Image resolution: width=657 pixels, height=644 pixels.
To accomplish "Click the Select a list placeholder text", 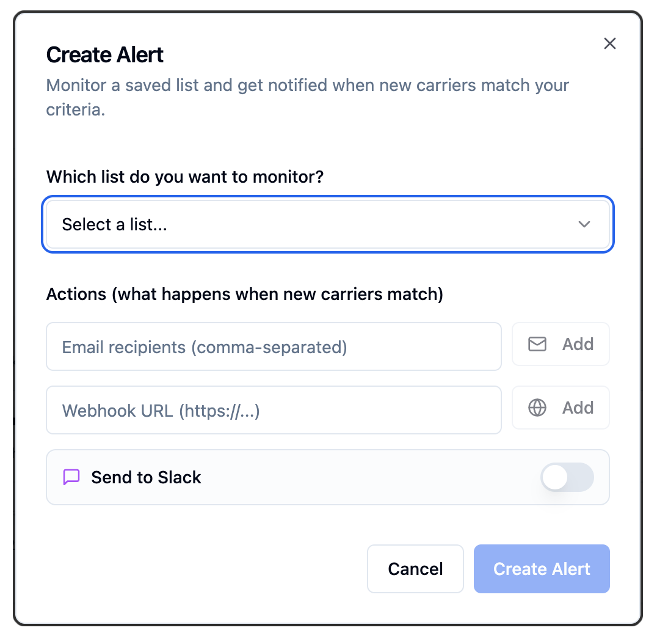I will tap(115, 224).
